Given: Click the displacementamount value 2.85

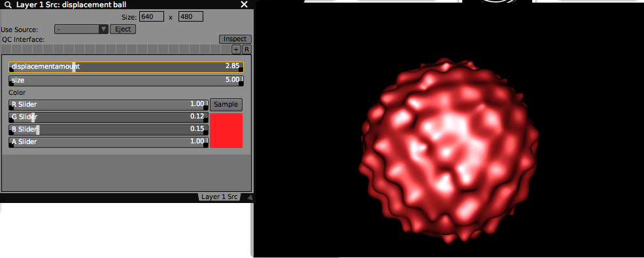Looking at the screenshot, I should coord(232,66).
